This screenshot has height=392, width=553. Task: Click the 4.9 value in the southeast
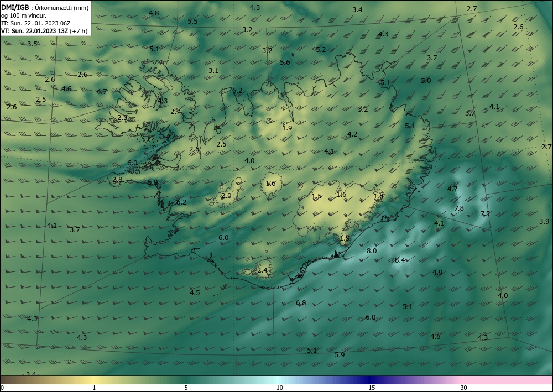[x=437, y=273]
